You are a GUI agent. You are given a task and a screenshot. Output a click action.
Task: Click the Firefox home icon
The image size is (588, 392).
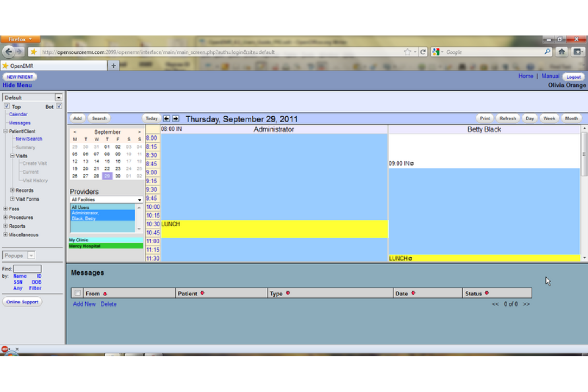pos(561,52)
